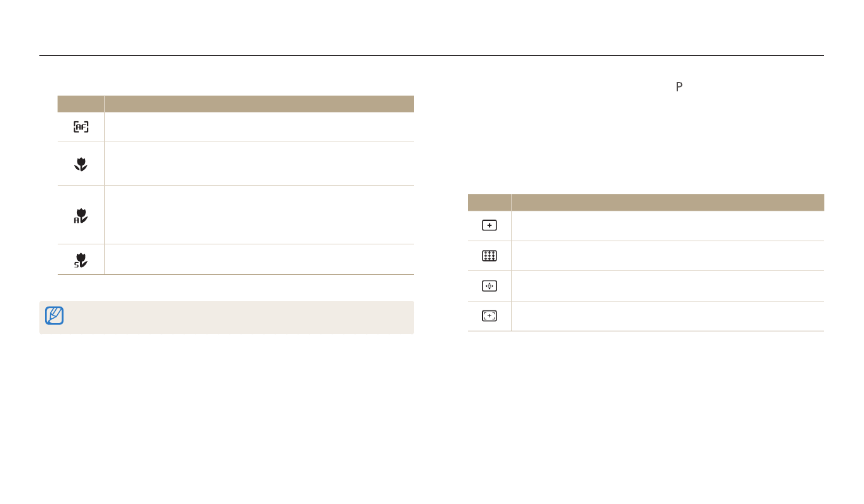This screenshot has height=504, width=864.
Task: Select the blank cell next to Auto Macro icon
Action: tap(259, 215)
